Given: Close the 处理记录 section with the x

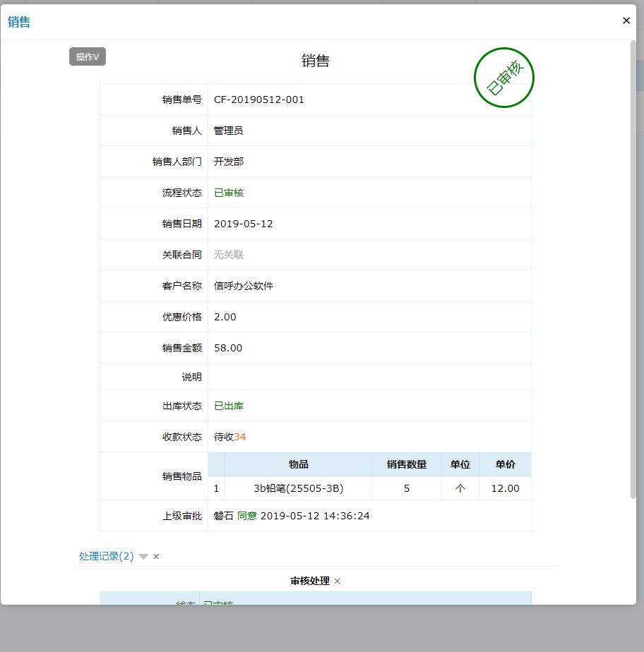Looking at the screenshot, I should coord(157,556).
